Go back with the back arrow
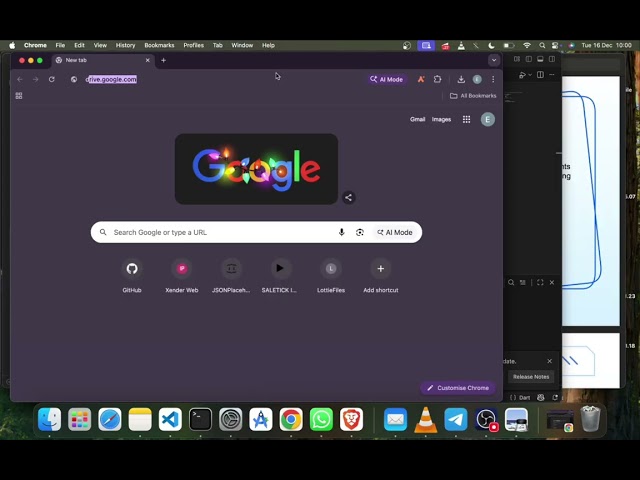This screenshot has height=480, width=640. point(20,79)
